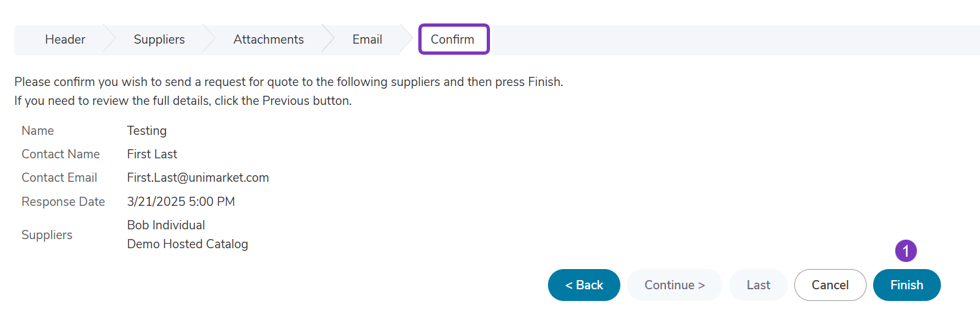This screenshot has height=314, width=980.
Task: Select the Demo Hosted Catalog supplier
Action: click(x=188, y=244)
